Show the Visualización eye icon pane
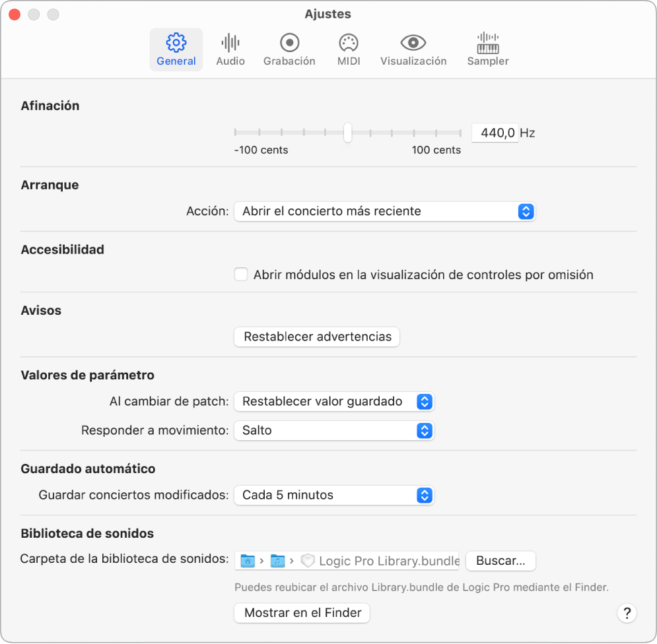 pyautogui.click(x=413, y=44)
